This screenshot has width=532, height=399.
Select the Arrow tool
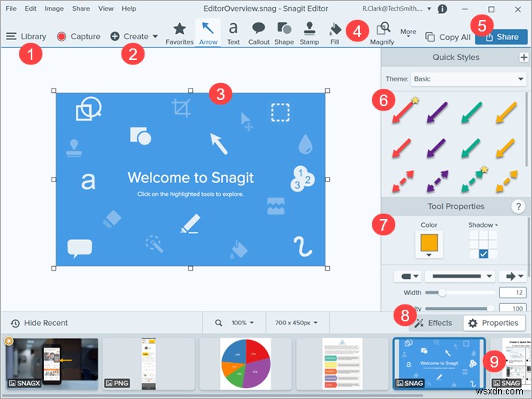click(208, 33)
